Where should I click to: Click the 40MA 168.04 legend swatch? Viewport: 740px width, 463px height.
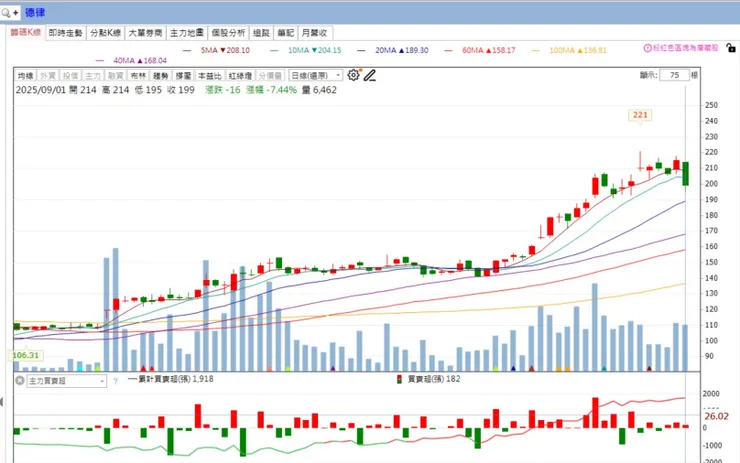[x=100, y=60]
